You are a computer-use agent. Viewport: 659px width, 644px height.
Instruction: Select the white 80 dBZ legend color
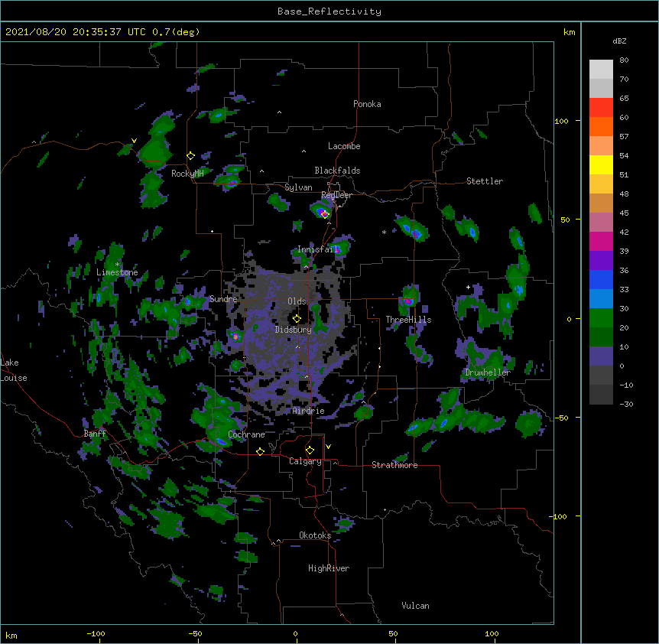601,69
